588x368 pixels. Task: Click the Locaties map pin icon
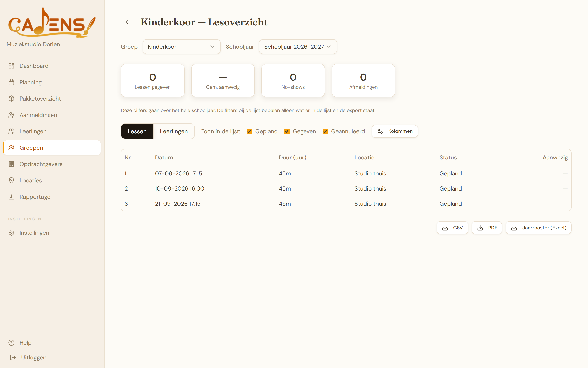(x=11, y=180)
